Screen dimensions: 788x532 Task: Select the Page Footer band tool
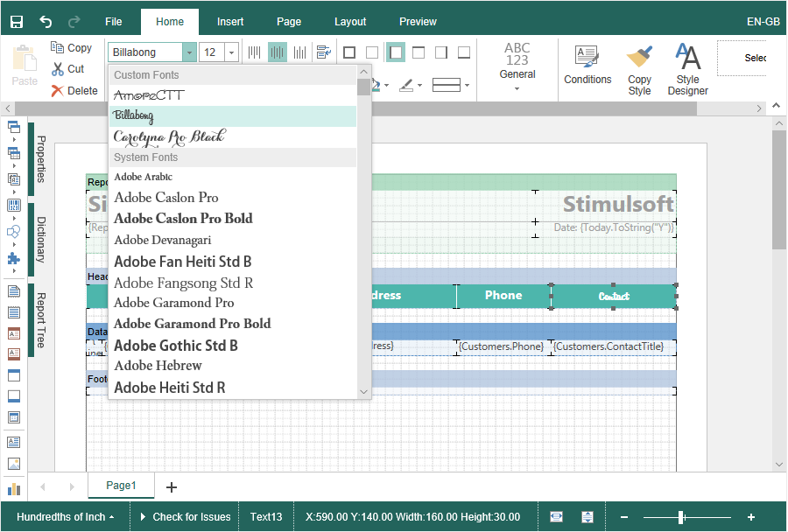click(x=13, y=354)
